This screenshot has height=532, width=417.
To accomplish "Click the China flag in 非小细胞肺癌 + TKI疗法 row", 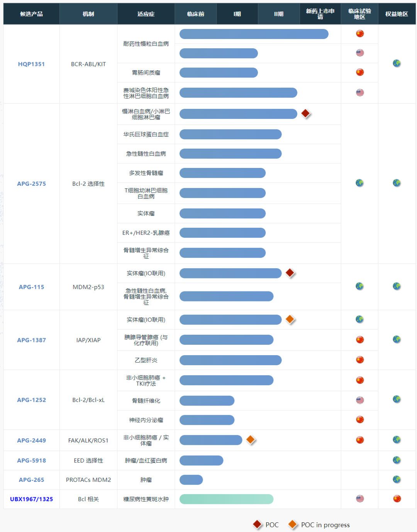I will click(x=360, y=380).
